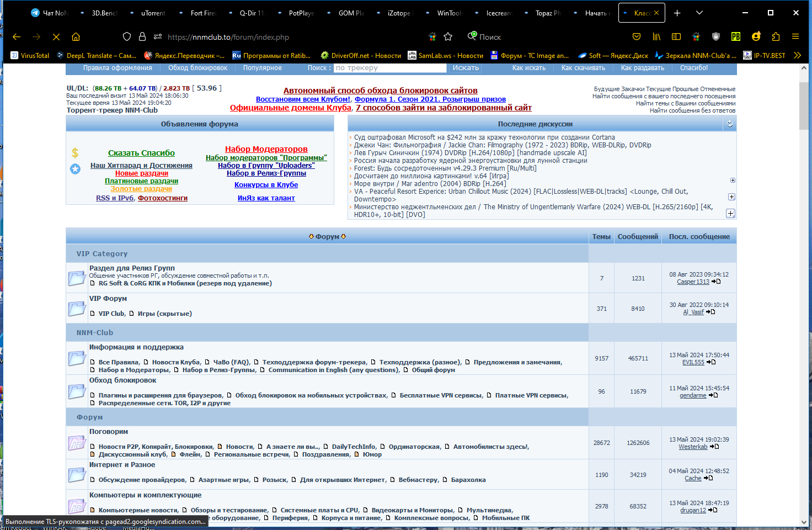The image size is (812, 530).
Task: Expand discussions list with the largest plus icon
Action: [x=730, y=213]
